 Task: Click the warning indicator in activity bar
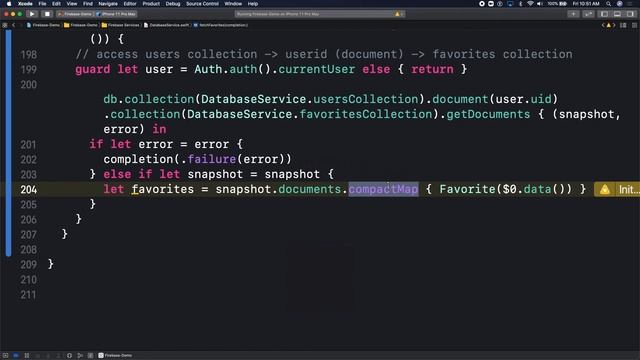coord(399,14)
